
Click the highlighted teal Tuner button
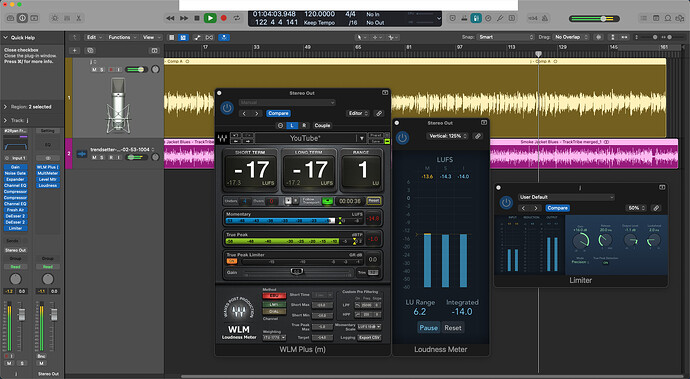[x=476, y=18]
